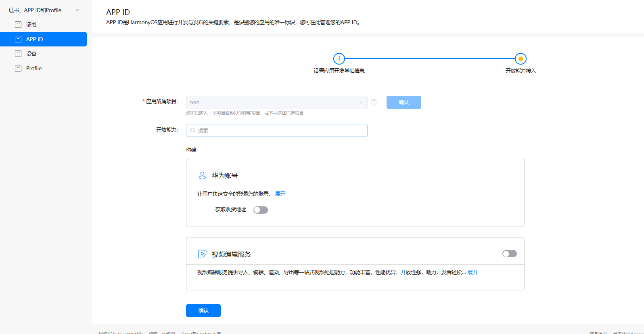The image size is (644, 334).
Task: Click the 华为账号 person icon
Action: pos(202,175)
